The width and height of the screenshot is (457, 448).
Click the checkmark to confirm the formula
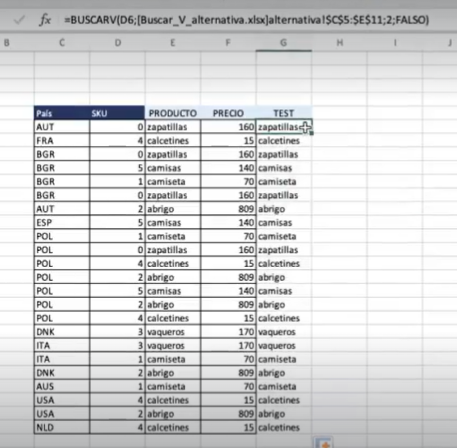tap(20, 20)
